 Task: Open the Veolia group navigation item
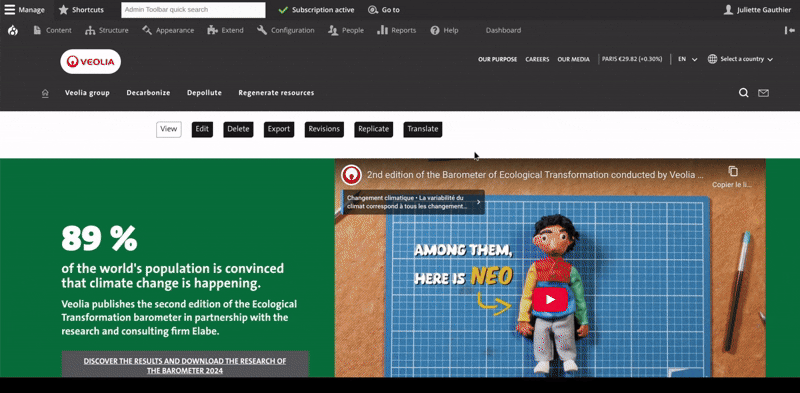pos(87,93)
